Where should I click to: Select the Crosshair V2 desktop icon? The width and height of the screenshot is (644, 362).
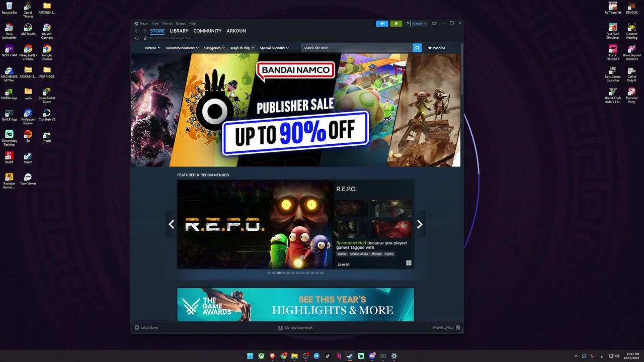(x=47, y=115)
